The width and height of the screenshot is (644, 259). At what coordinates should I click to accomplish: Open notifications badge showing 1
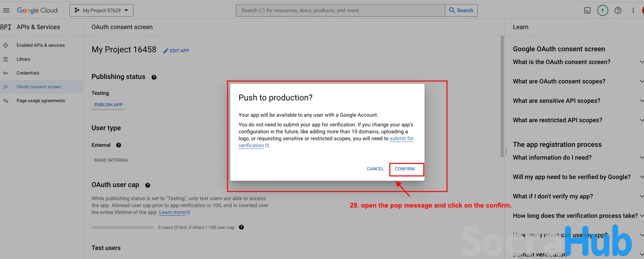click(x=602, y=10)
